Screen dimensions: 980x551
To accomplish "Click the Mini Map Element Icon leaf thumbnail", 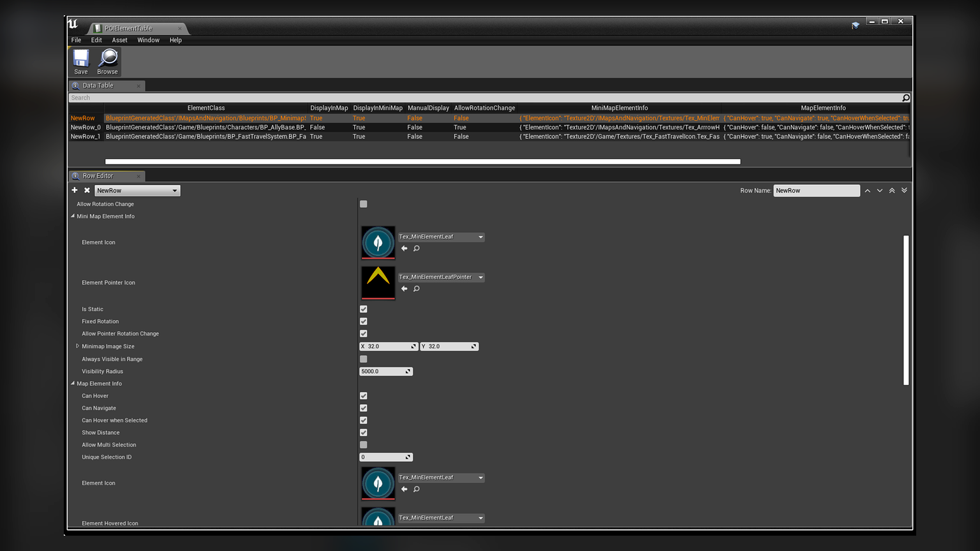I will [378, 242].
